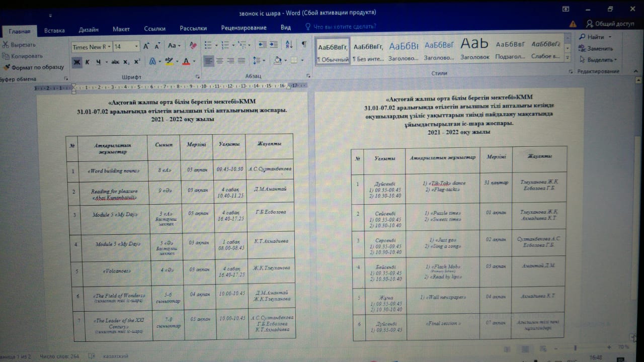Switch to the Вставка ribbon tab
Screen dimensions: 644x362
click(x=54, y=30)
